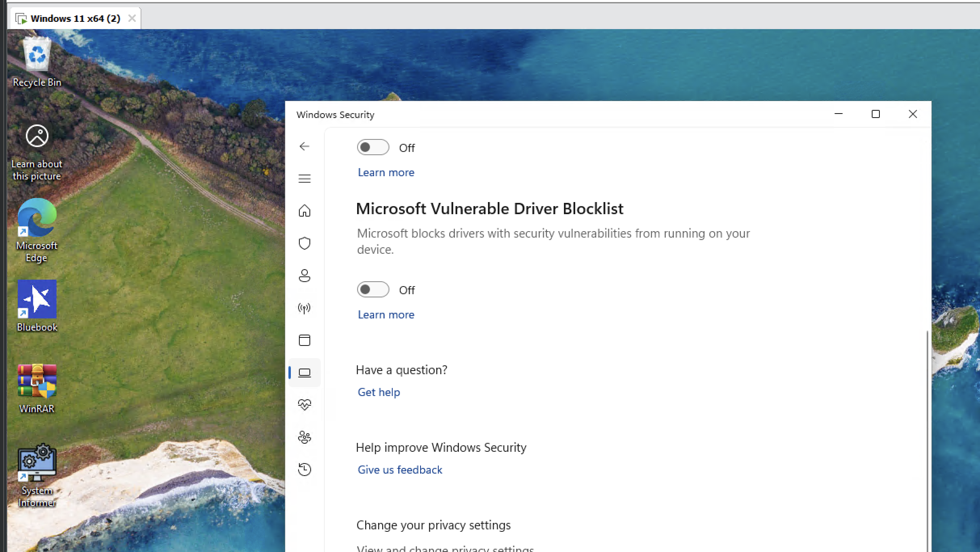This screenshot has width=980, height=552.
Task: Open App & browser control icon
Action: (x=304, y=340)
